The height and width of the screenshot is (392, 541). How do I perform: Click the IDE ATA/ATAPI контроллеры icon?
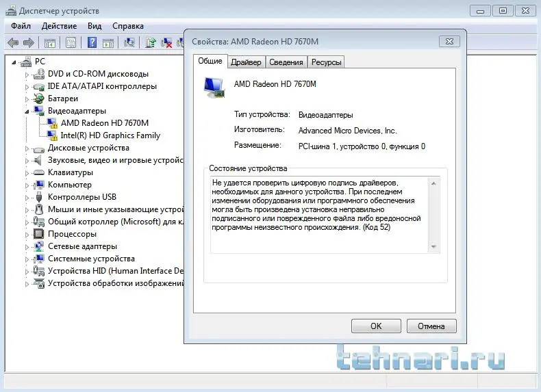[39, 86]
